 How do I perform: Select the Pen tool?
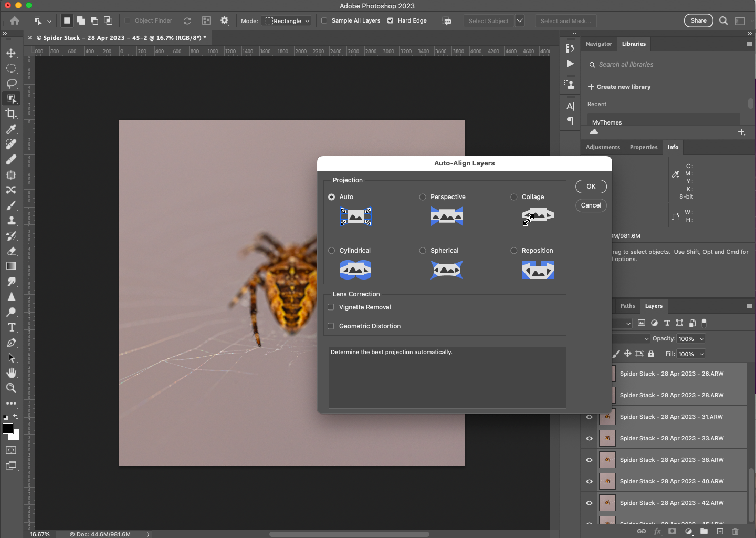click(11, 343)
